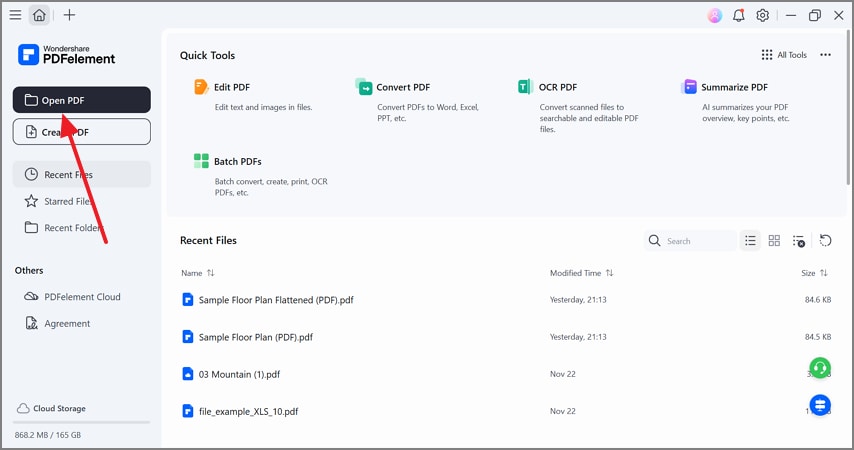Click 868.2 MB / 165 GB storage text
The width and height of the screenshot is (854, 450).
click(48, 435)
